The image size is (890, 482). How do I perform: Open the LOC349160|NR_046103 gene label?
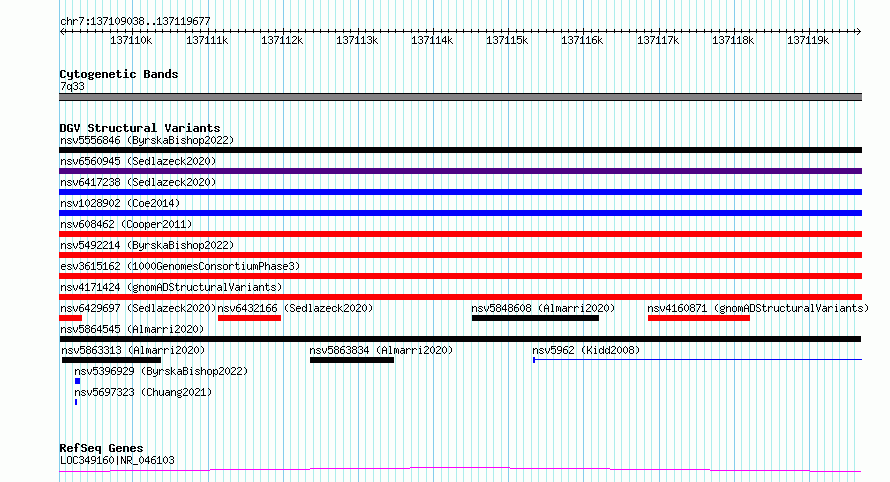point(117,460)
